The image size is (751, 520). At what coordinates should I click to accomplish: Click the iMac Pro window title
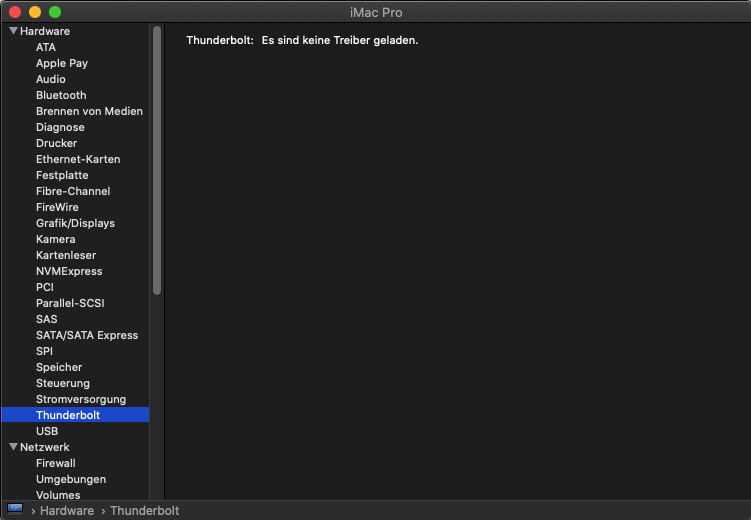(x=376, y=12)
